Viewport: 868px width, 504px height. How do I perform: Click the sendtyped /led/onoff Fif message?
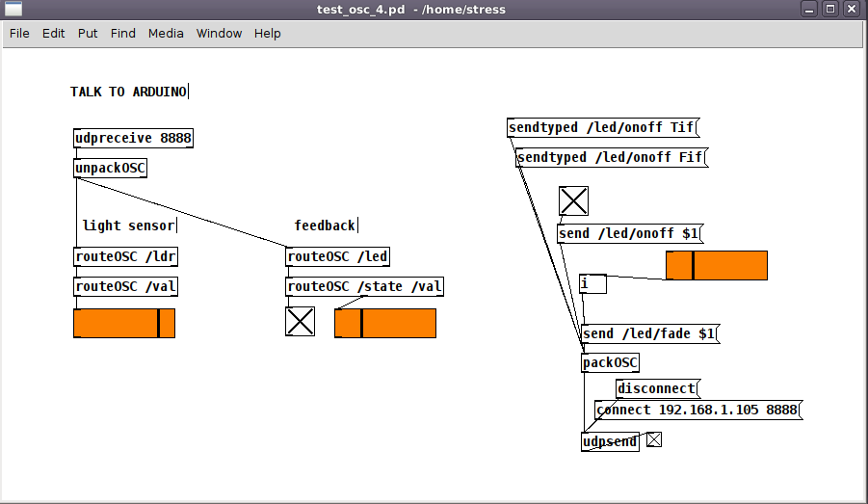609,157
